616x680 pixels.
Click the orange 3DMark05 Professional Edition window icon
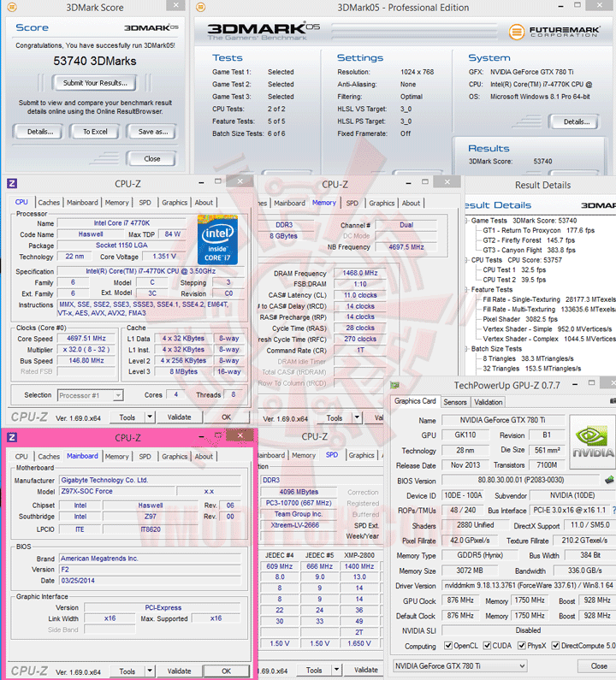[x=200, y=8]
